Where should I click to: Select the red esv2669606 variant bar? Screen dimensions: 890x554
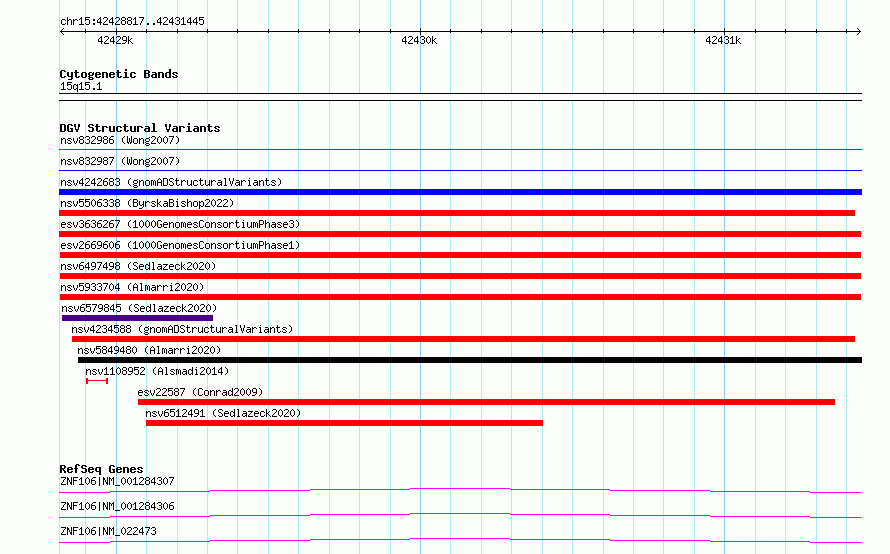click(460, 255)
